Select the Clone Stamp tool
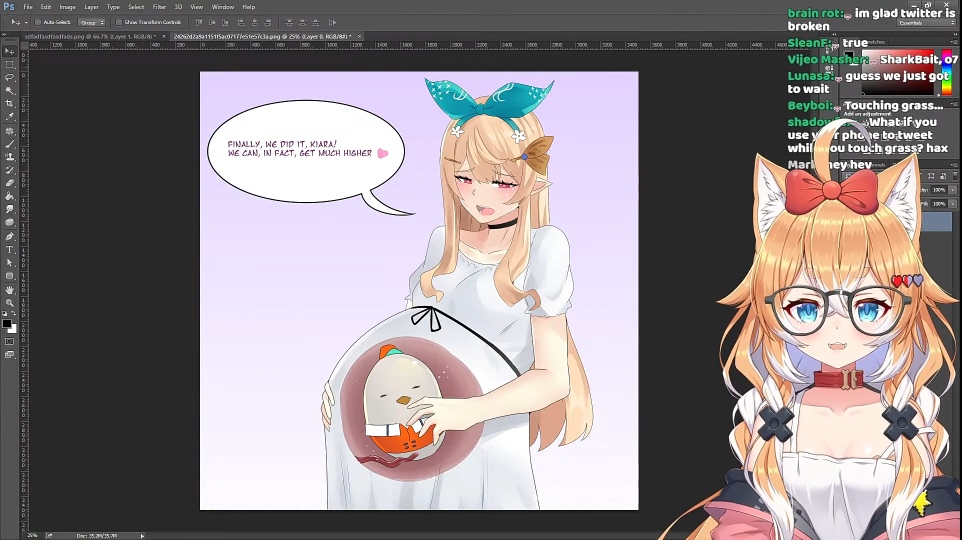962x540 pixels. coord(9,156)
